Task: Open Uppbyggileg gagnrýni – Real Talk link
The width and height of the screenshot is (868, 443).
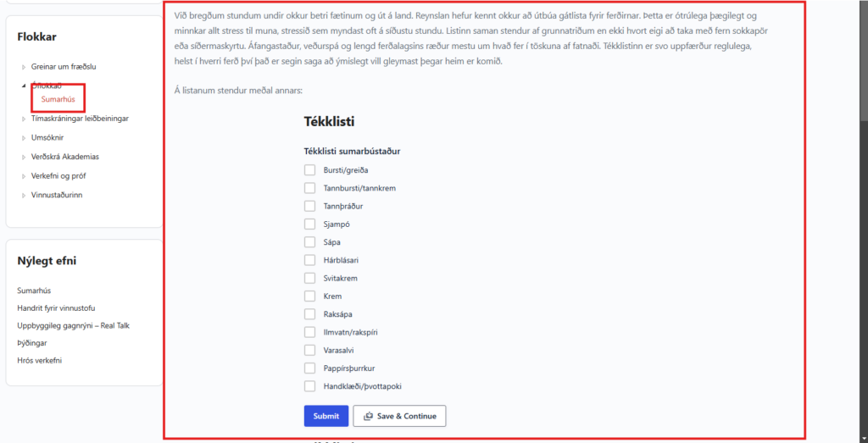Action: tap(73, 325)
